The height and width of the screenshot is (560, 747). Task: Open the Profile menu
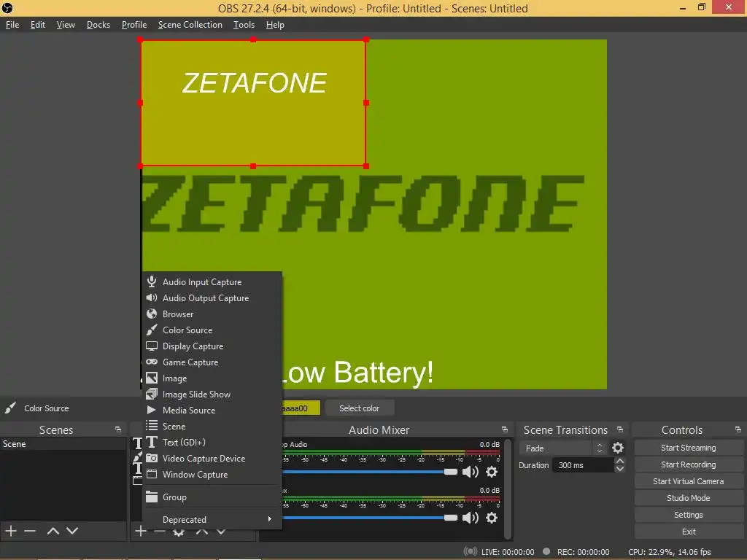134,25
